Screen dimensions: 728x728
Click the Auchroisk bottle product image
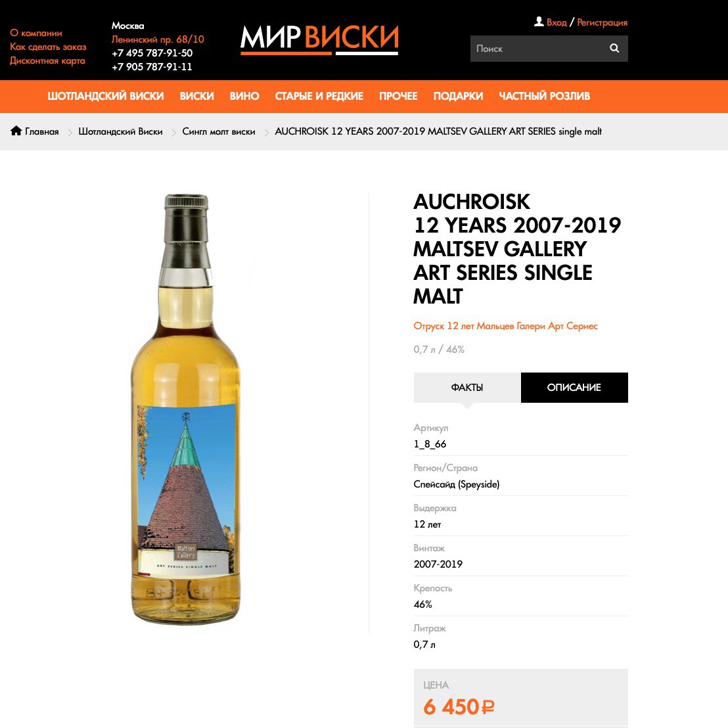pyautogui.click(x=186, y=409)
